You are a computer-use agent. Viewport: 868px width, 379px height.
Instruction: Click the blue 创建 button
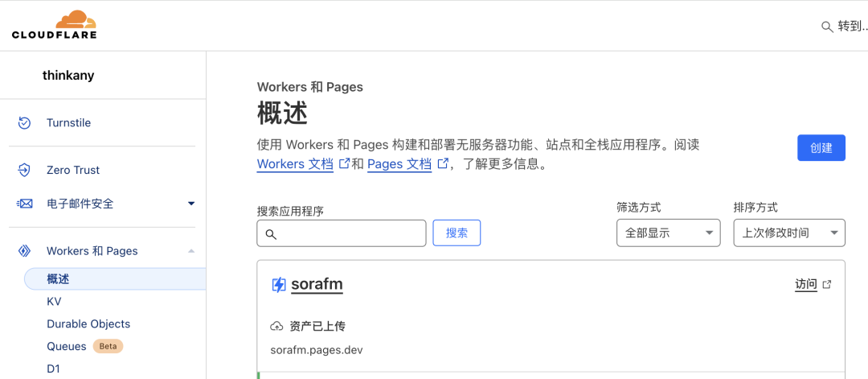coord(821,148)
